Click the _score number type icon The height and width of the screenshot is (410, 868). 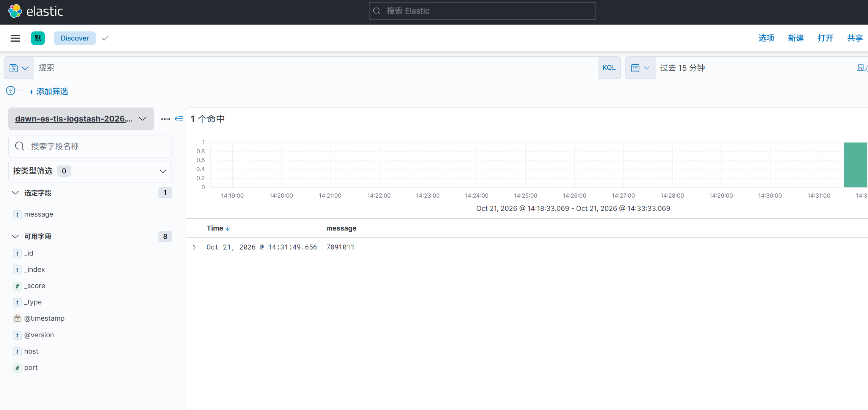tap(17, 286)
